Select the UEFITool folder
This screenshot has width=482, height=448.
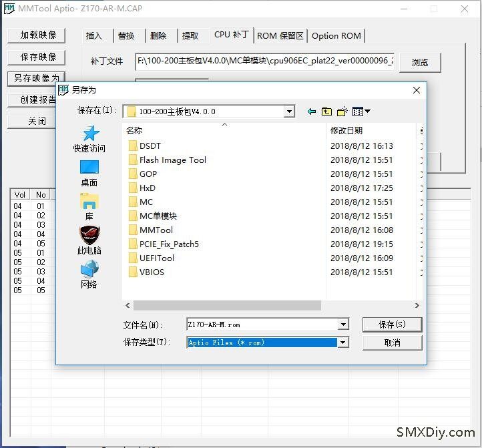coord(152,258)
